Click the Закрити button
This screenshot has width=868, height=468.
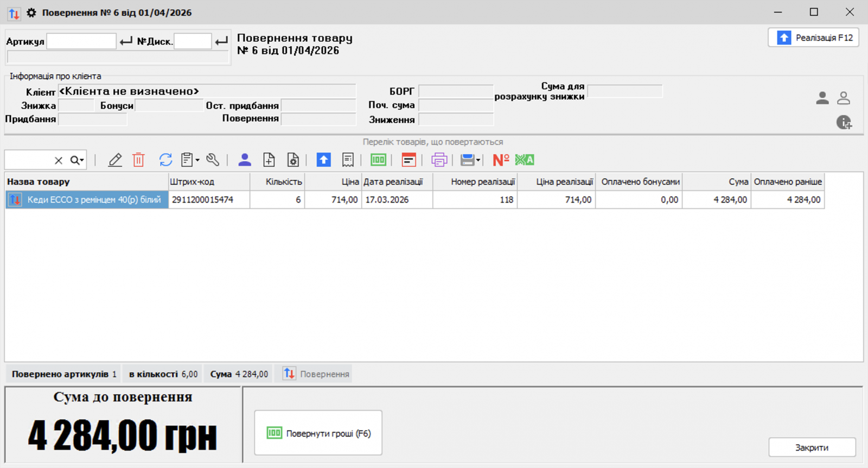pos(812,447)
